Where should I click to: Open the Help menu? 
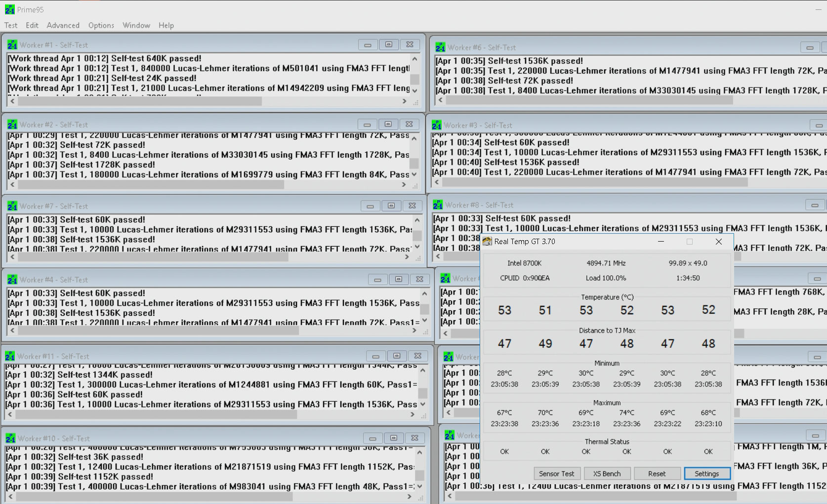click(x=166, y=25)
